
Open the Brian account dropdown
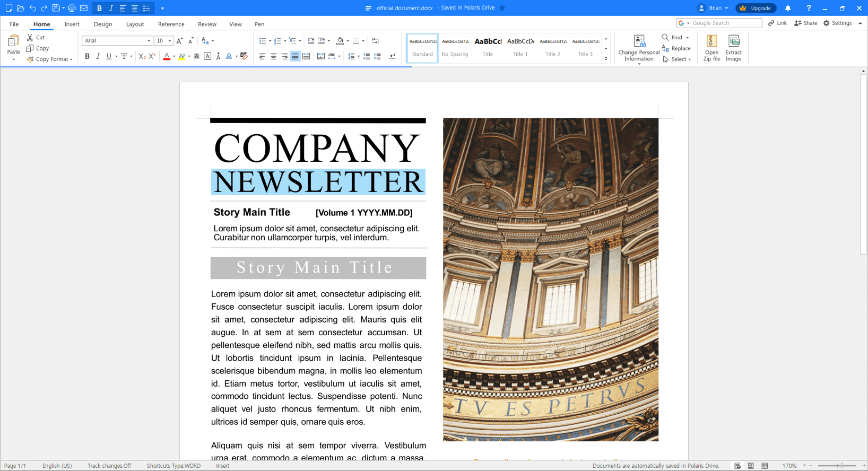(714, 8)
